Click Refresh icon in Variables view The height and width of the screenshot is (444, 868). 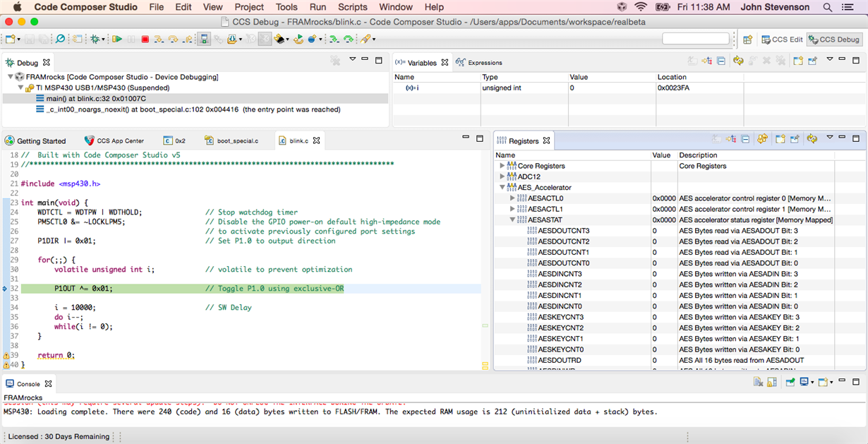[739, 61]
